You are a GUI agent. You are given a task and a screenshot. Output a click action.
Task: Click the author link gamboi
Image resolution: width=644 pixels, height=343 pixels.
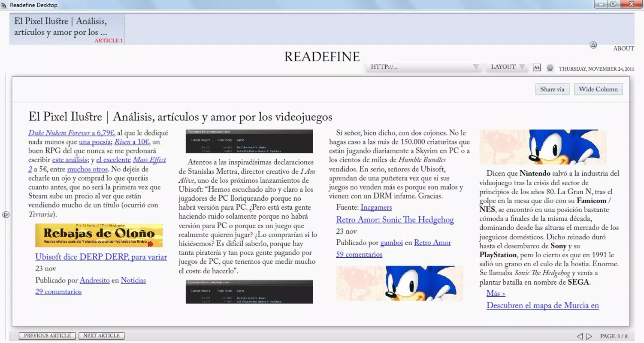pos(392,243)
